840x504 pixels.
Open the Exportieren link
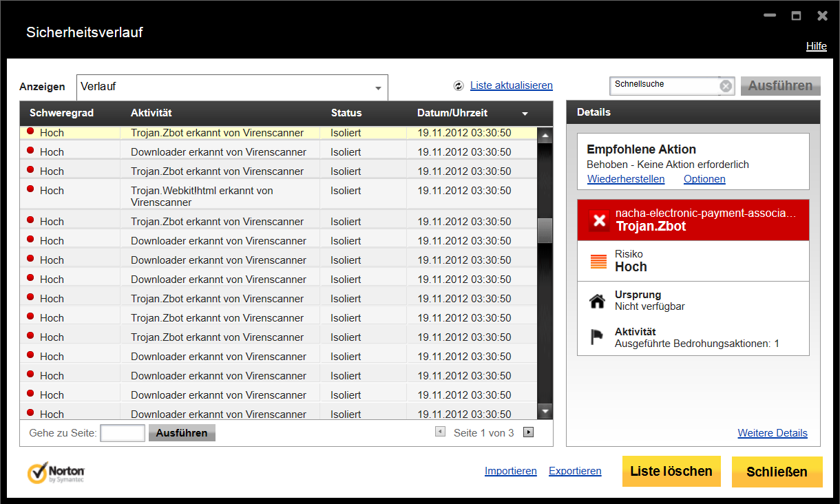click(x=575, y=471)
